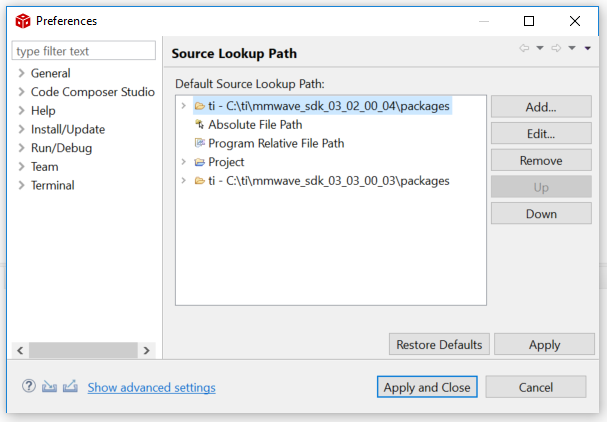This screenshot has height=422, width=607.
Task: Open the back history dropdown arrow
Action: (540, 49)
